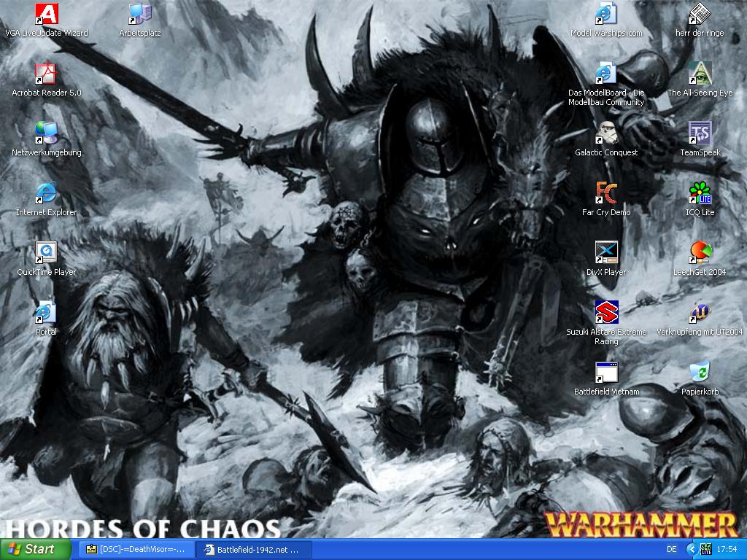This screenshot has height=560, width=747.
Task: Select the TeamSpeak desktop icon
Action: (x=700, y=134)
